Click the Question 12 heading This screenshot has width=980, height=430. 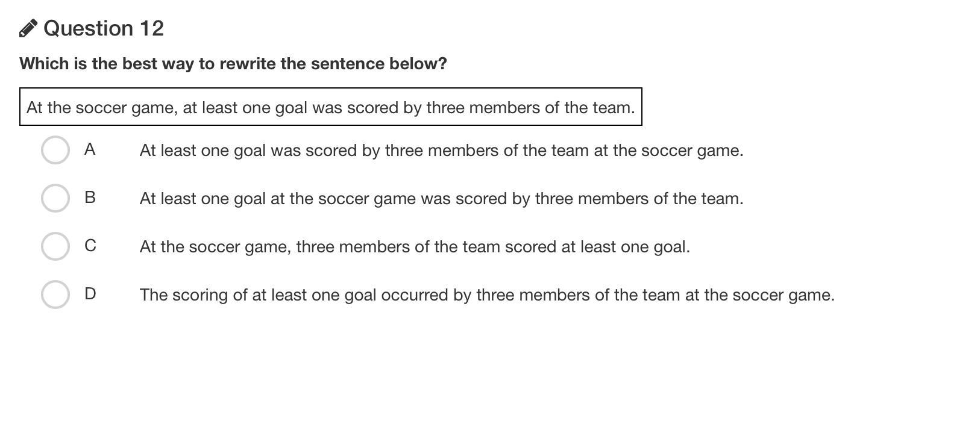coord(103,28)
